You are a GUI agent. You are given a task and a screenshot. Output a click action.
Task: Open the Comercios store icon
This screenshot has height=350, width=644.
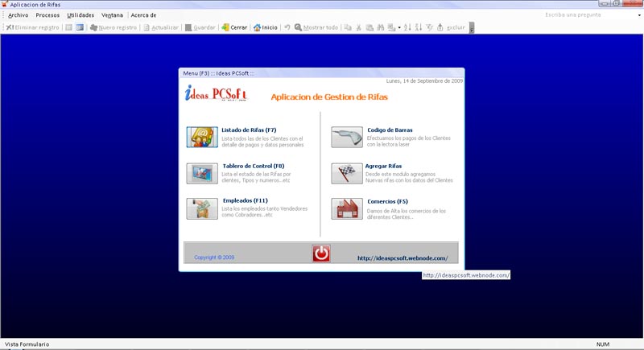(347, 208)
